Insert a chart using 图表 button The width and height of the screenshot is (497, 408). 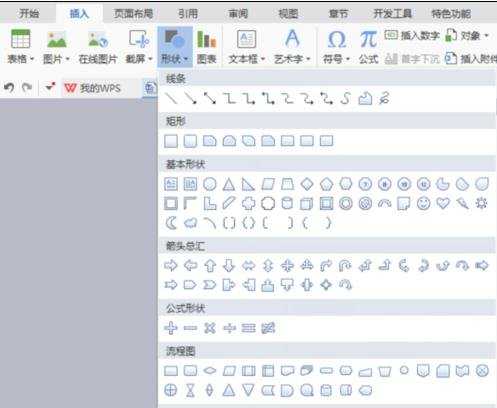(207, 47)
